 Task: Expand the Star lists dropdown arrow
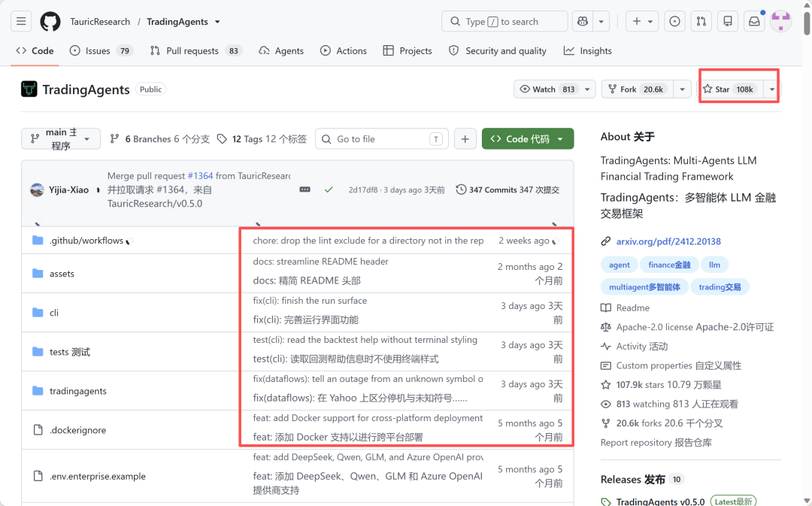tap(772, 89)
